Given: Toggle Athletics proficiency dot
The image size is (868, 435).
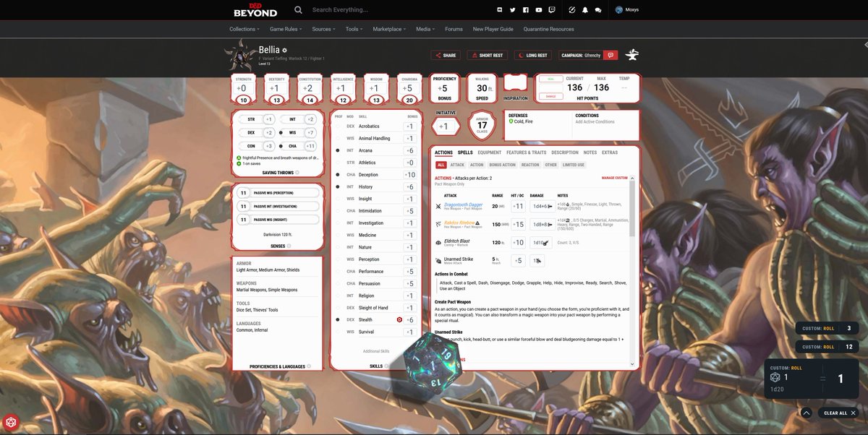Looking at the screenshot, I should pos(338,163).
